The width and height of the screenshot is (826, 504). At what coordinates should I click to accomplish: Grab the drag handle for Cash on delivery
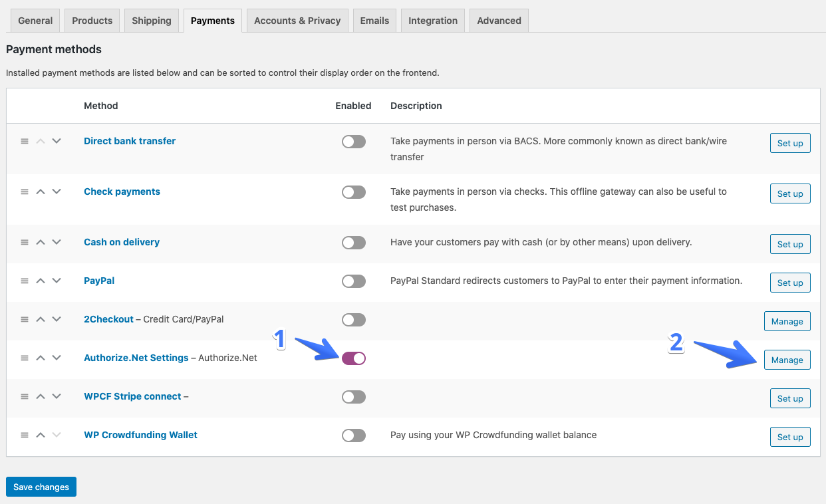pyautogui.click(x=25, y=242)
